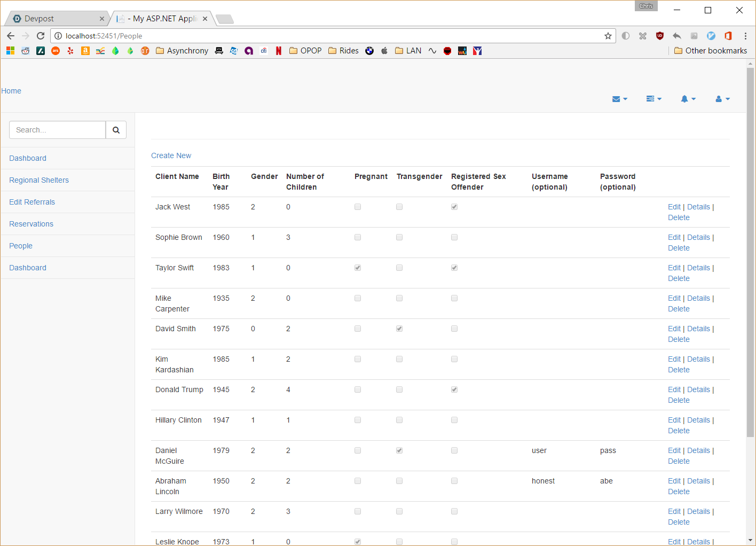Image resolution: width=756 pixels, height=546 pixels.
Task: Expand the bell notifications dropdown
Action: pos(688,99)
